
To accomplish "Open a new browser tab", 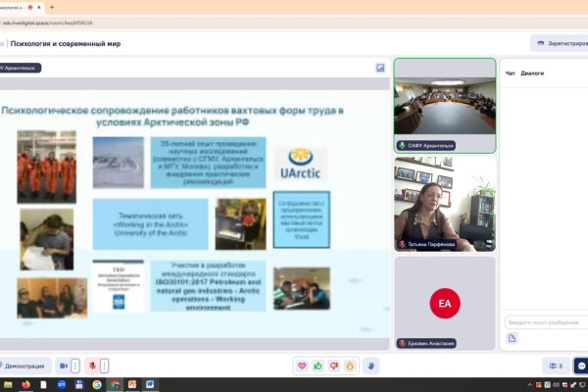I will tap(52, 7).
